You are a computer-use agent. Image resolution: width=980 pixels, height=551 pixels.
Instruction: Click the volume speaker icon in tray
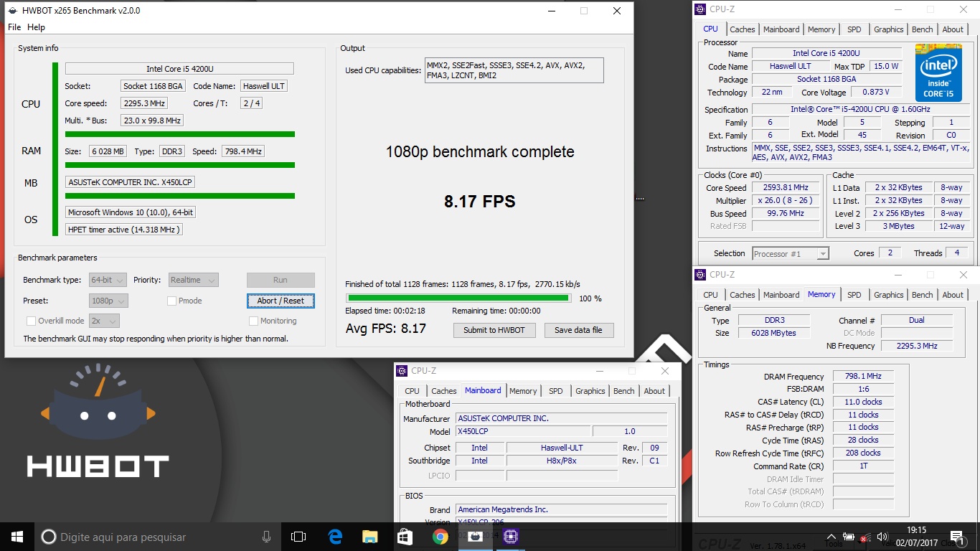883,537
